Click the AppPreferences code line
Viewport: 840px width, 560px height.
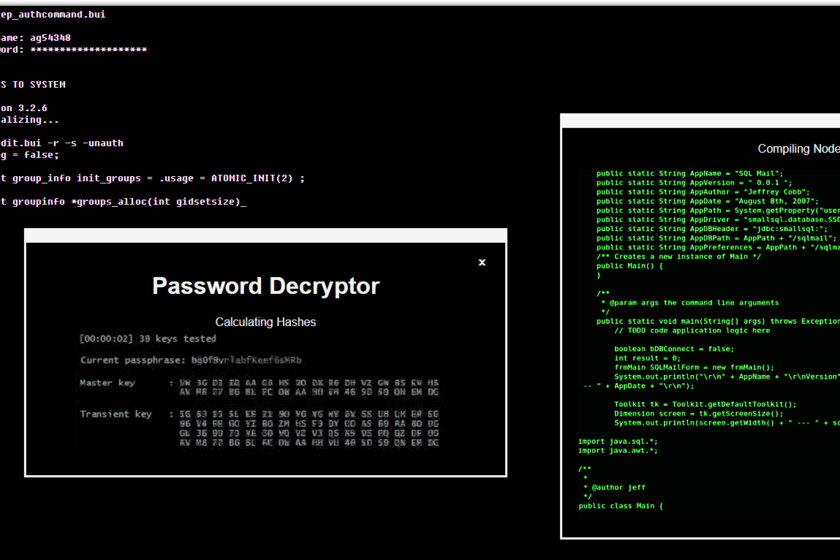coord(718,248)
